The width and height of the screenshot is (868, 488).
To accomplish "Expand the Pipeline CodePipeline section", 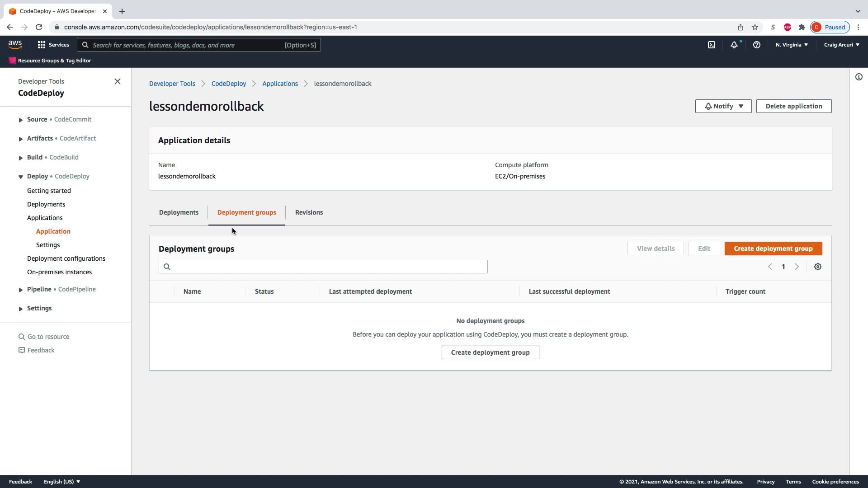I will click(21, 290).
